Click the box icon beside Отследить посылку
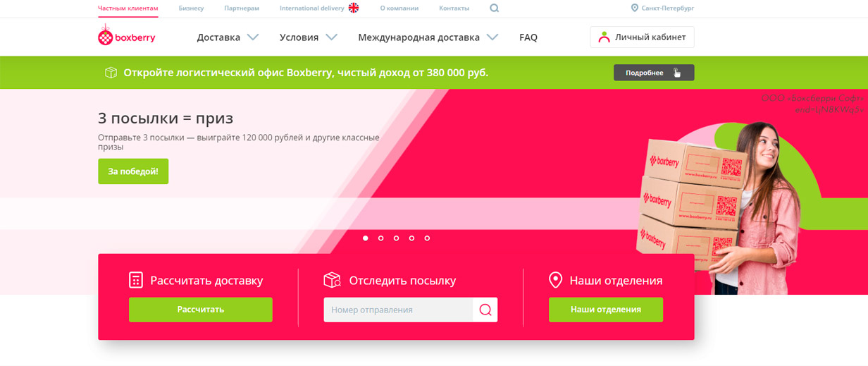 point(332,280)
